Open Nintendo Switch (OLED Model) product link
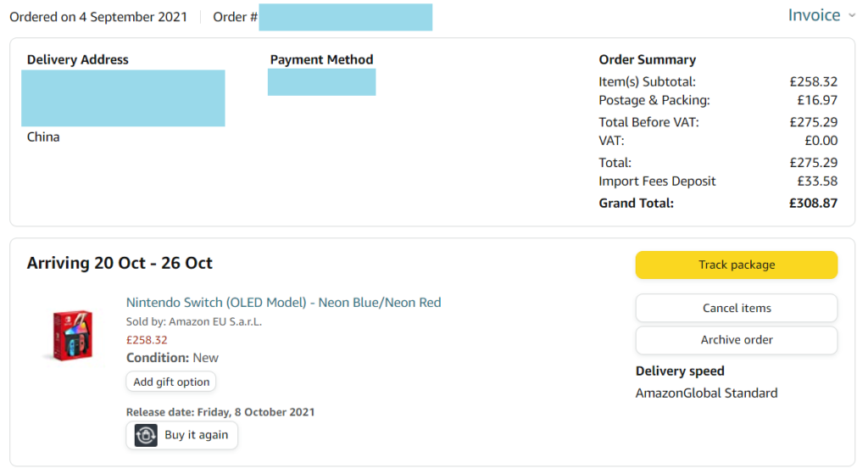 [x=283, y=303]
